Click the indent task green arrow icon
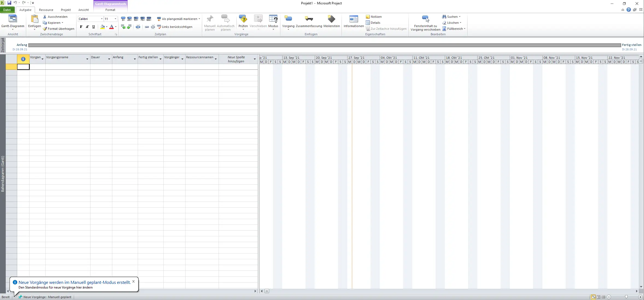644x300 pixels. click(129, 27)
